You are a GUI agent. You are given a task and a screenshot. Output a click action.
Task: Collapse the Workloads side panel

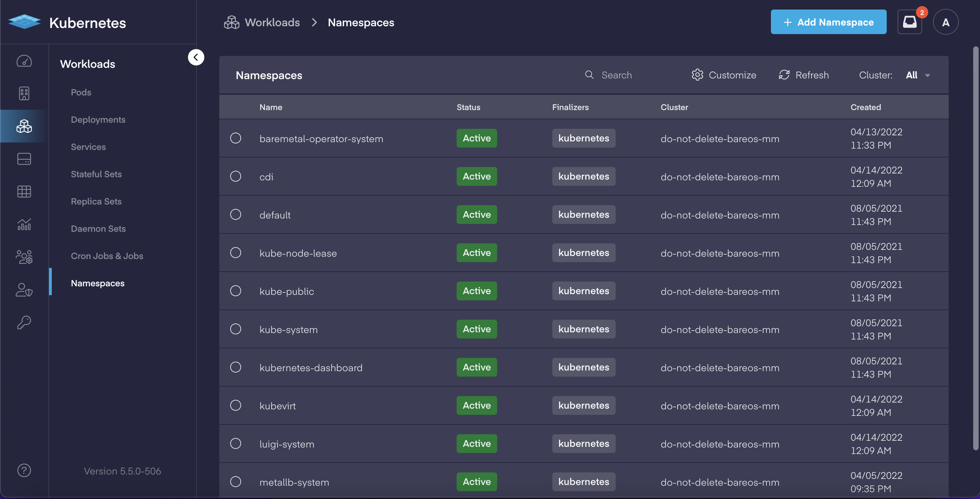(x=196, y=57)
